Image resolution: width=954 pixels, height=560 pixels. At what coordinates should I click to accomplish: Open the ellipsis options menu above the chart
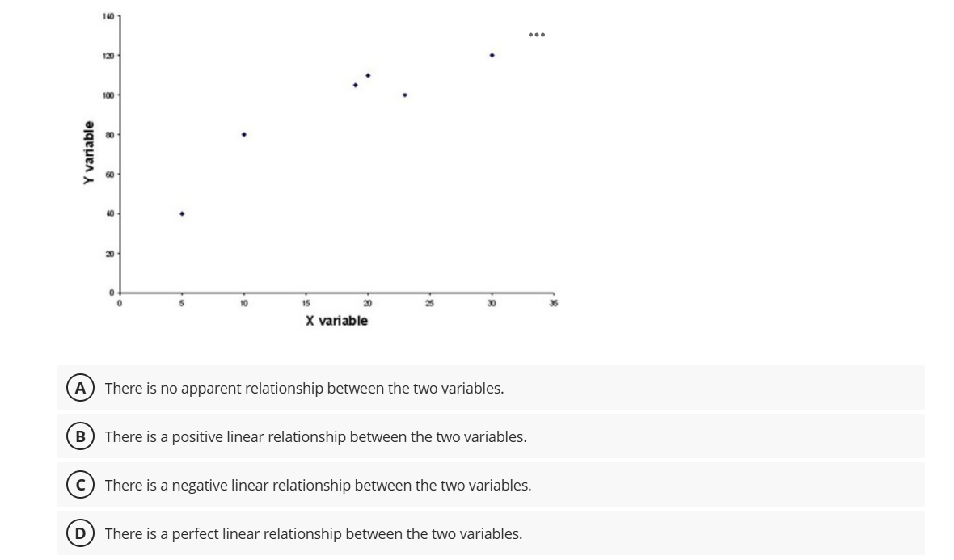tap(535, 35)
